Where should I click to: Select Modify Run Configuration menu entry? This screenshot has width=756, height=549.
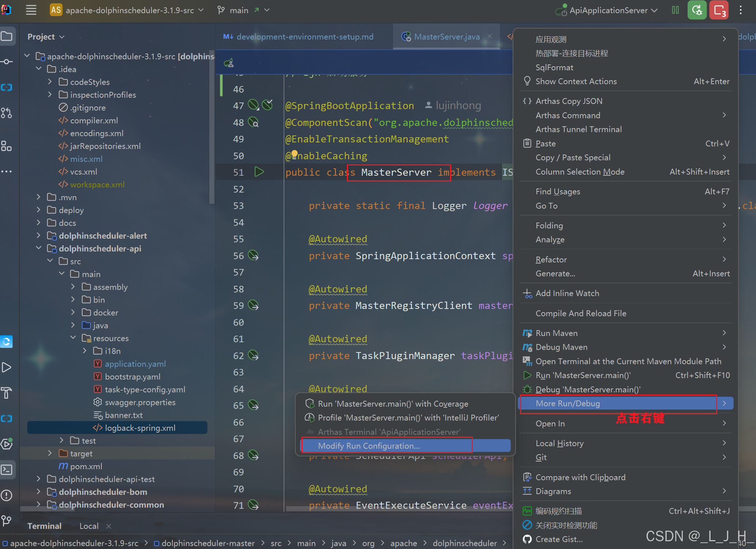point(369,446)
